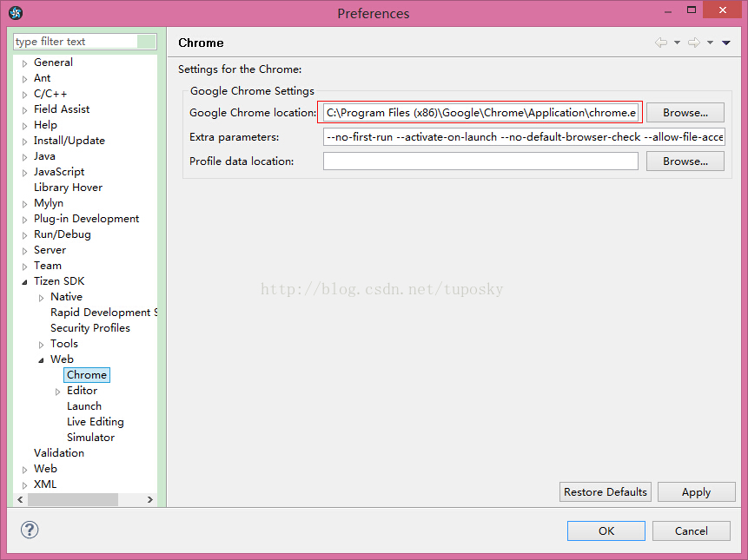Select Simulator in the tree

tap(90, 437)
